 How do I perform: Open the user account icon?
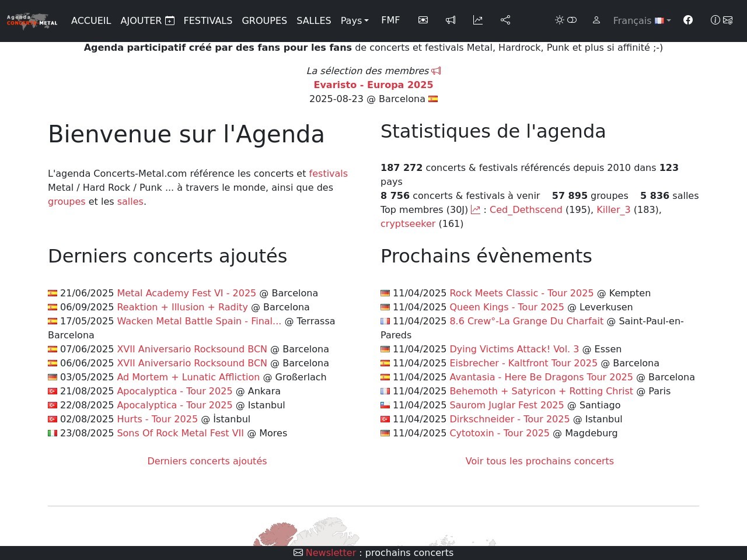pyautogui.click(x=596, y=20)
